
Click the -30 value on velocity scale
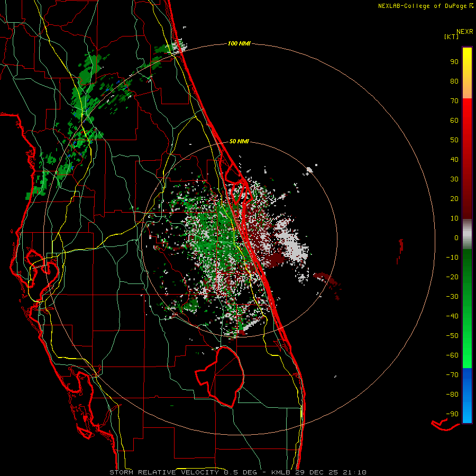[452, 297]
